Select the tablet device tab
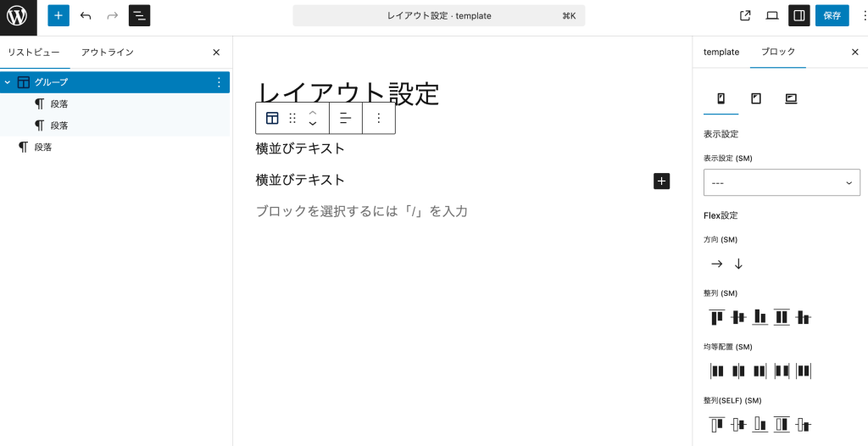This screenshot has width=868, height=446. pyautogui.click(x=755, y=99)
